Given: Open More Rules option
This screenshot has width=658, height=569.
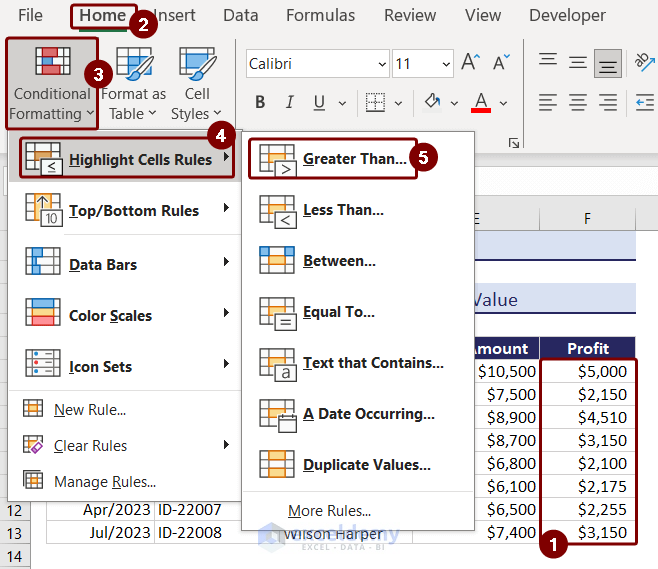Looking at the screenshot, I should (x=358, y=511).
